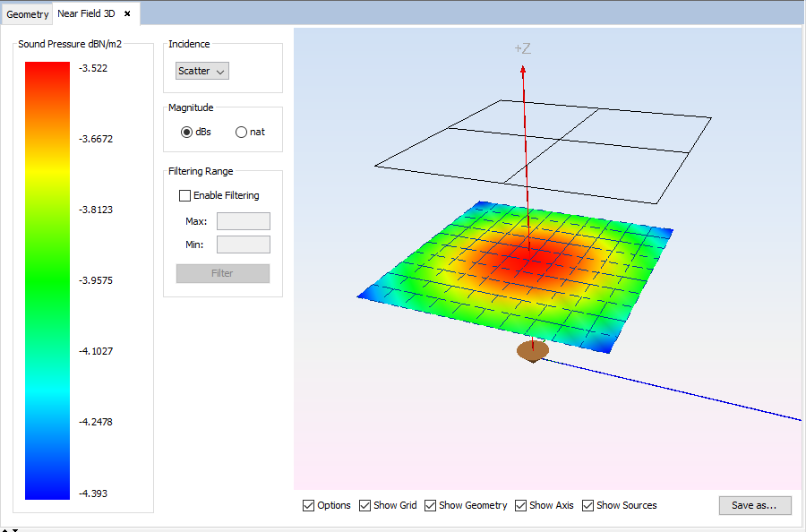Screen dimensions: 806x532
Task: Click the Save as... button
Action: tap(754, 505)
